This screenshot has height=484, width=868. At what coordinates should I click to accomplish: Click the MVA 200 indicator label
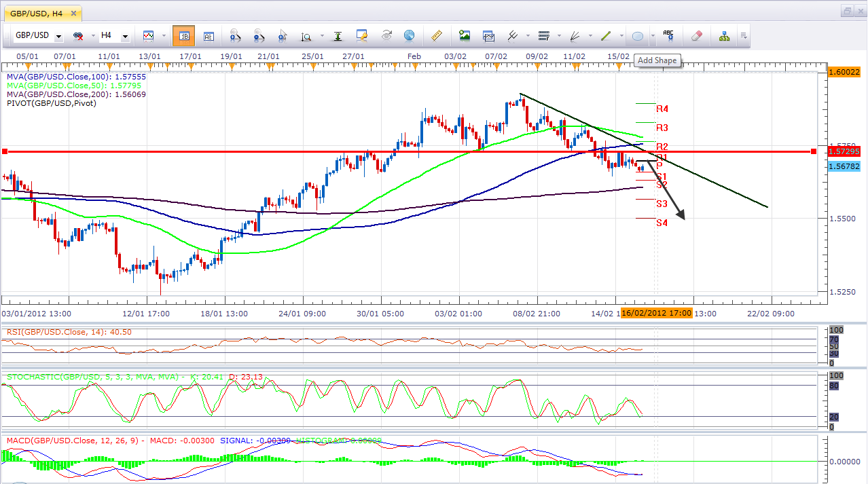click(77, 94)
